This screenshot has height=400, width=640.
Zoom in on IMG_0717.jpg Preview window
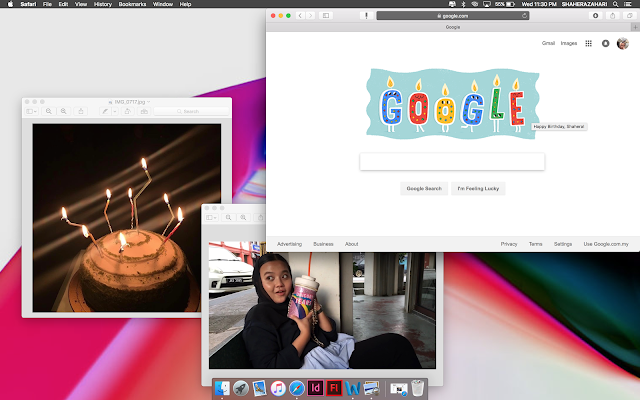(64, 111)
